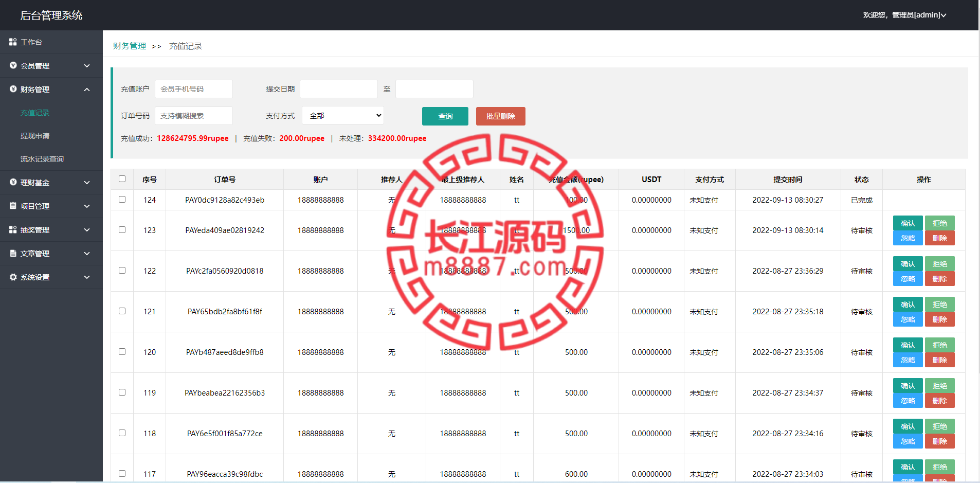Click the 抽奖管理 sidebar icon
The image size is (980, 483).
pos(13,229)
